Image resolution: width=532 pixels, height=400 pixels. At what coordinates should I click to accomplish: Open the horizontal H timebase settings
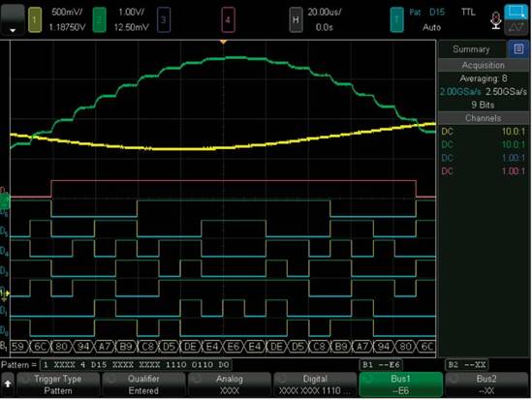coord(296,20)
